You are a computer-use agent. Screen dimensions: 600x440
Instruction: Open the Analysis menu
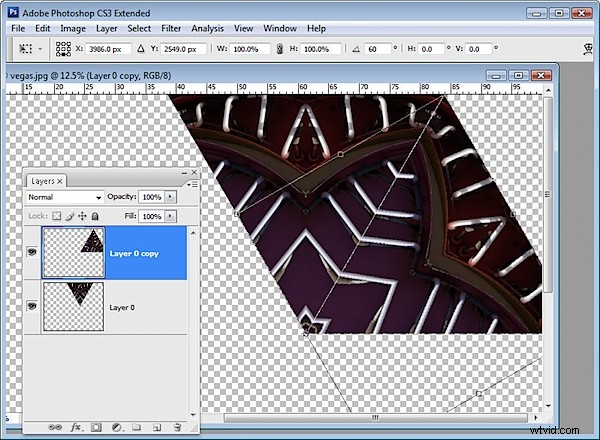(207, 29)
